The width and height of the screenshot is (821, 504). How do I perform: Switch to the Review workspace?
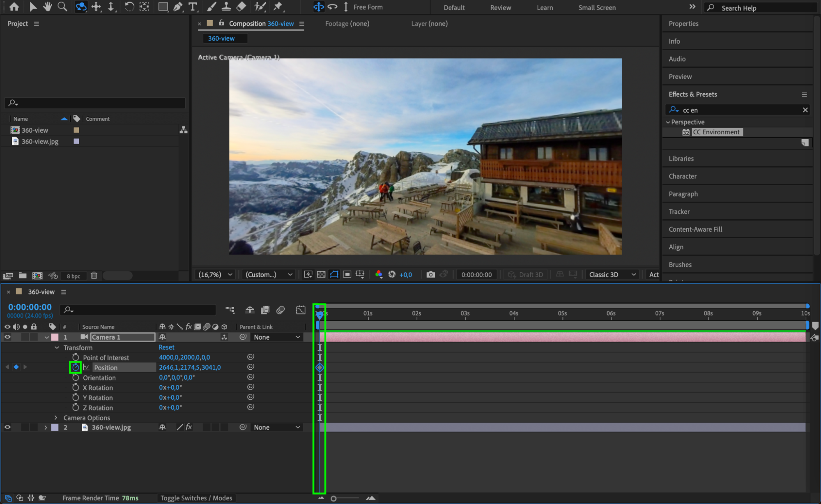pos(500,7)
